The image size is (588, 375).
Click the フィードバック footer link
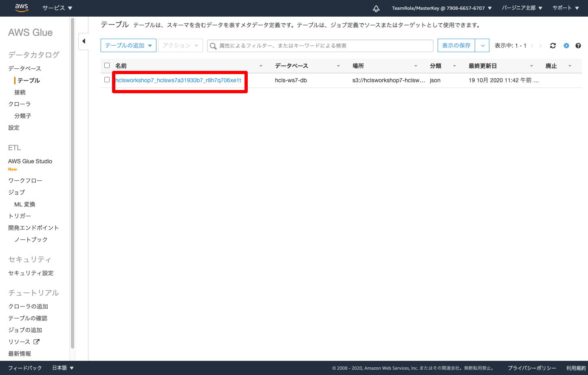(25, 368)
